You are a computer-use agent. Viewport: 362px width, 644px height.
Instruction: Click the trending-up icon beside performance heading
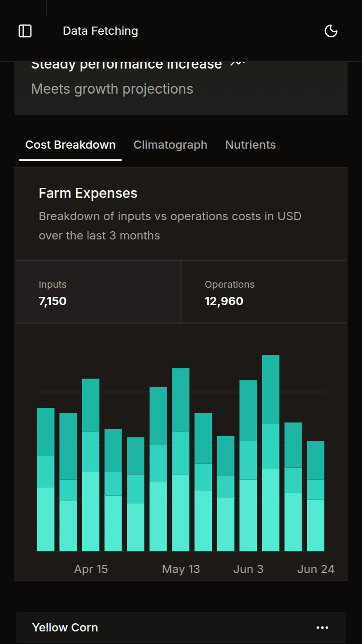coord(237,64)
